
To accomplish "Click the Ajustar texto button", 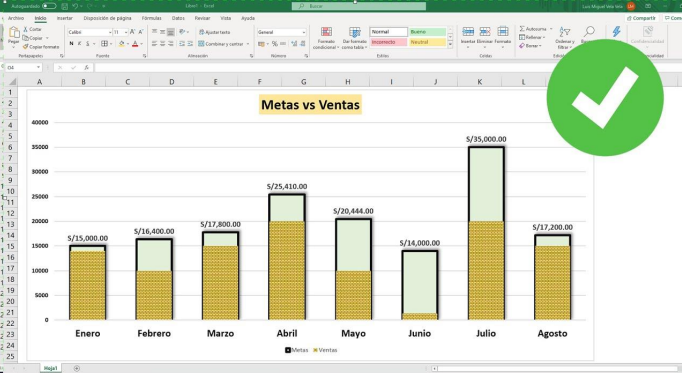I will coord(215,32).
